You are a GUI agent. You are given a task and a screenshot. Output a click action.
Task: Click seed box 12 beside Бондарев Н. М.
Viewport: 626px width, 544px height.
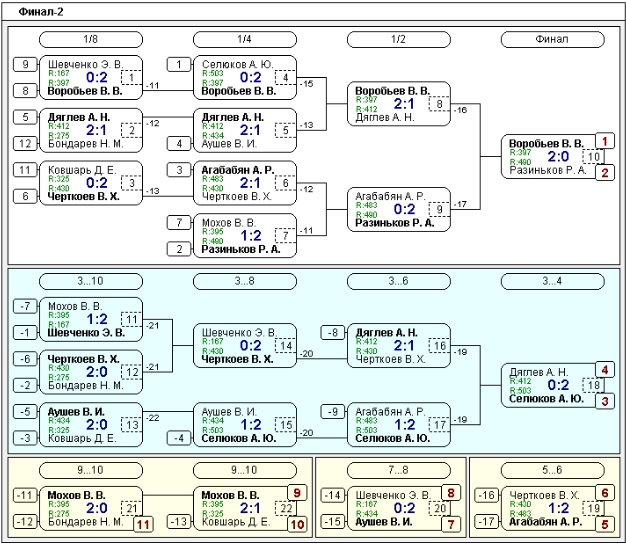pos(25,143)
